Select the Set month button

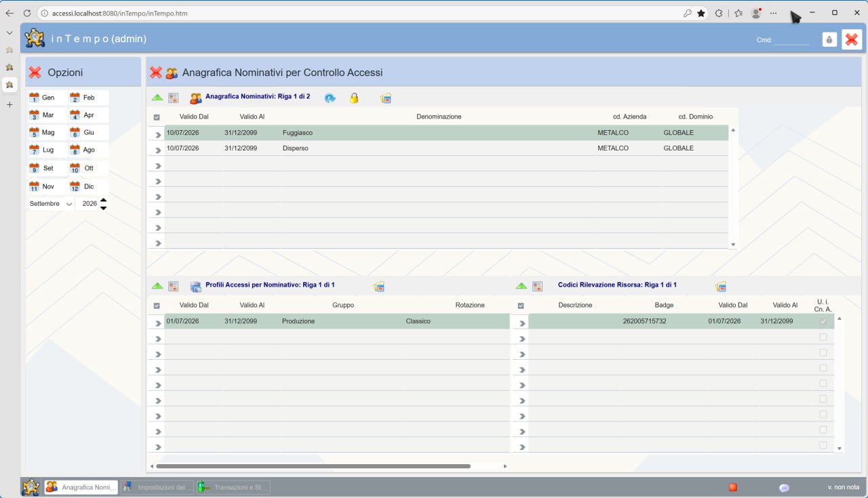coord(47,168)
